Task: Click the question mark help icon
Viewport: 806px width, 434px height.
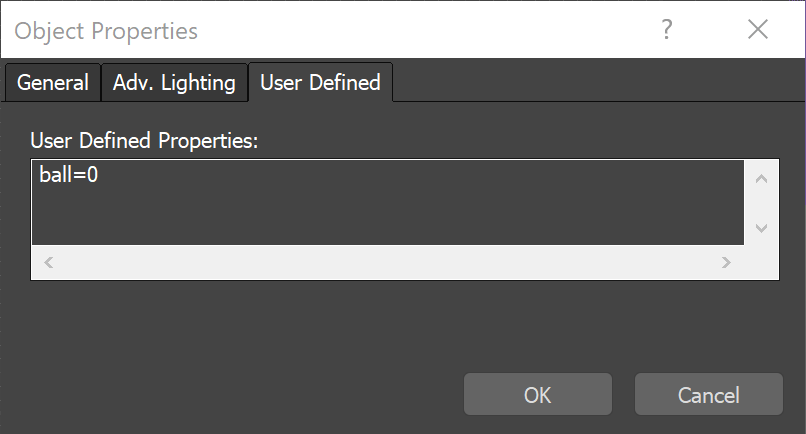Action: [666, 30]
